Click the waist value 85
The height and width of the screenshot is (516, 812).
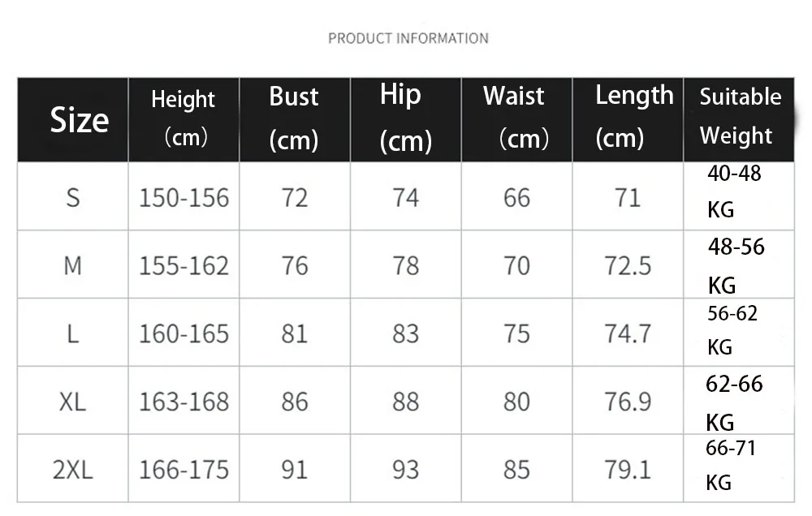[x=516, y=470]
